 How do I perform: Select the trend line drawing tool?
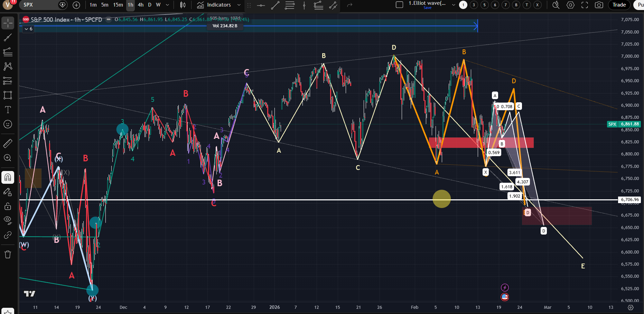(8, 38)
